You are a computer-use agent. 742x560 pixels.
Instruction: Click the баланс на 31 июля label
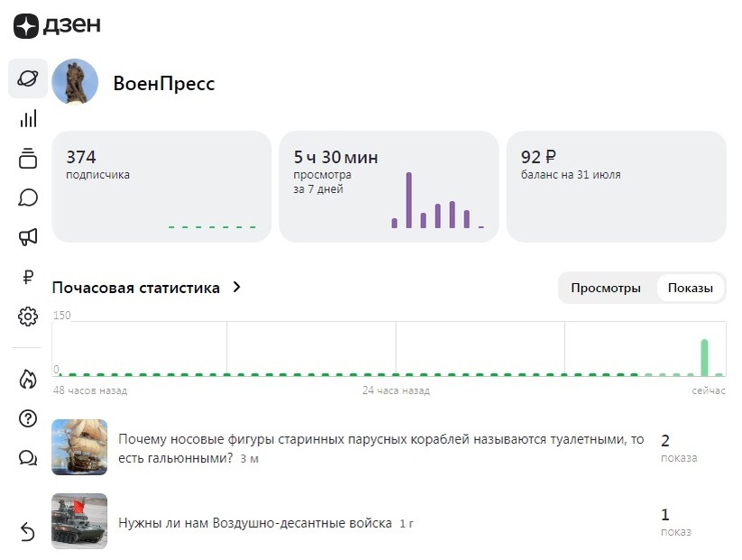pos(571,175)
